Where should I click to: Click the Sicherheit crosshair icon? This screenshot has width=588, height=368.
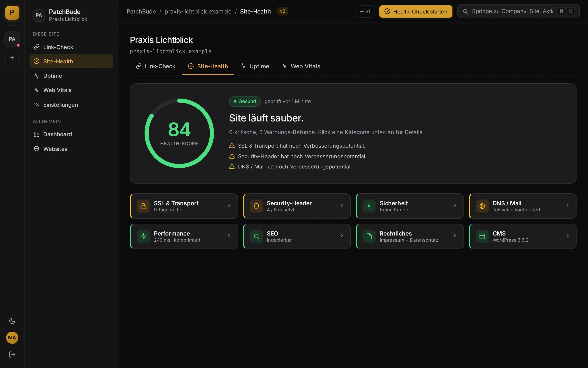369,206
